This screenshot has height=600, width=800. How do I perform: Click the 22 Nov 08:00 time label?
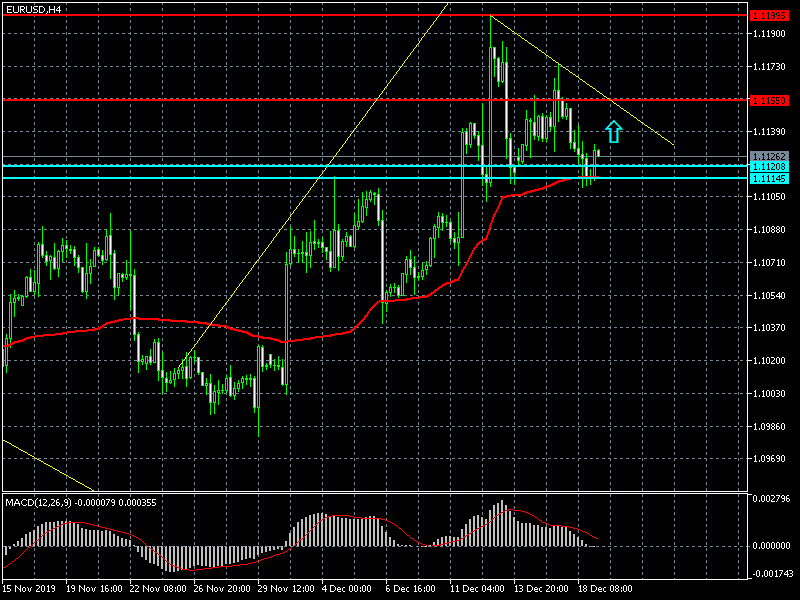pyautogui.click(x=158, y=589)
